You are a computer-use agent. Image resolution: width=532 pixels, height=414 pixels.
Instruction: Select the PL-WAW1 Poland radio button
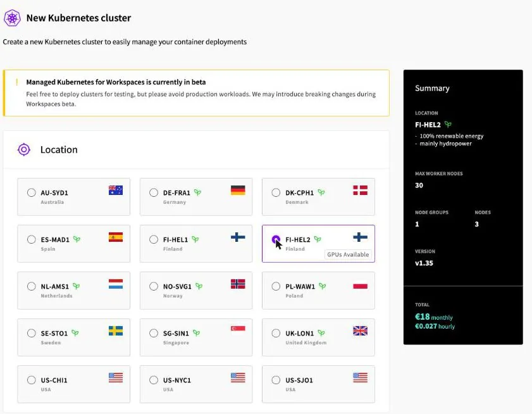pos(276,286)
